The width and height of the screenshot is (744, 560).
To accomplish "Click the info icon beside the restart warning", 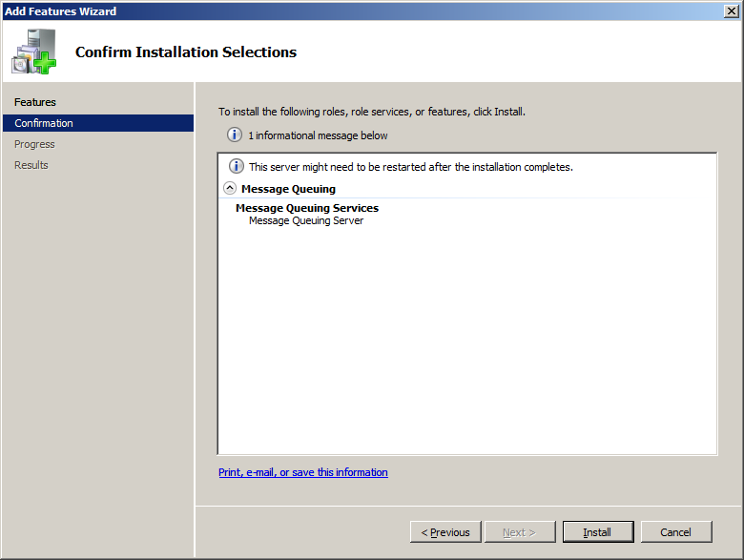I will pos(236,167).
